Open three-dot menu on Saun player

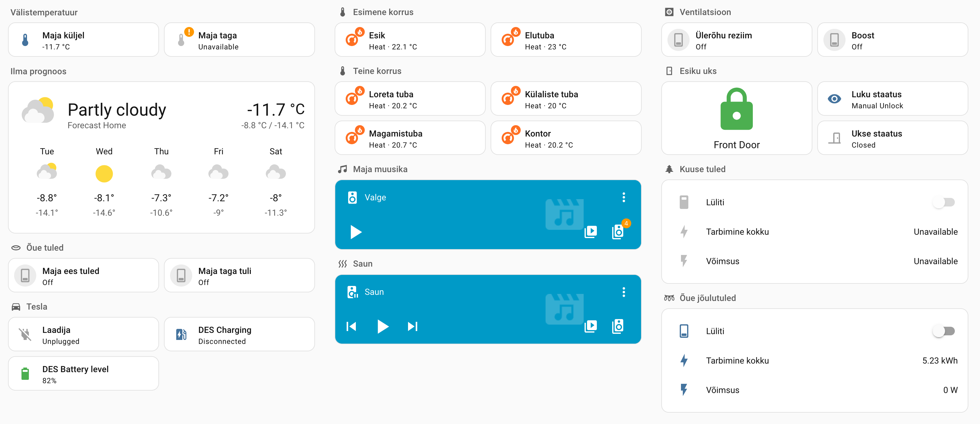click(624, 292)
